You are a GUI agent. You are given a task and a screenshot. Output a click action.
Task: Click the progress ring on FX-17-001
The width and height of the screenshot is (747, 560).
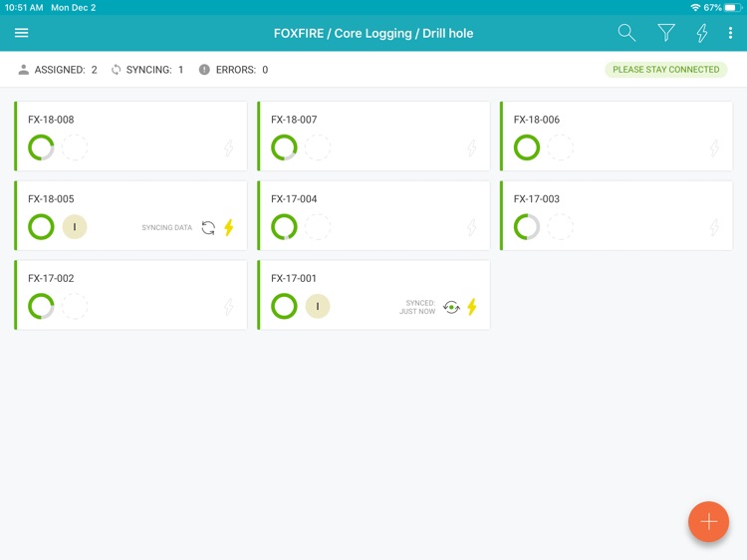284,306
